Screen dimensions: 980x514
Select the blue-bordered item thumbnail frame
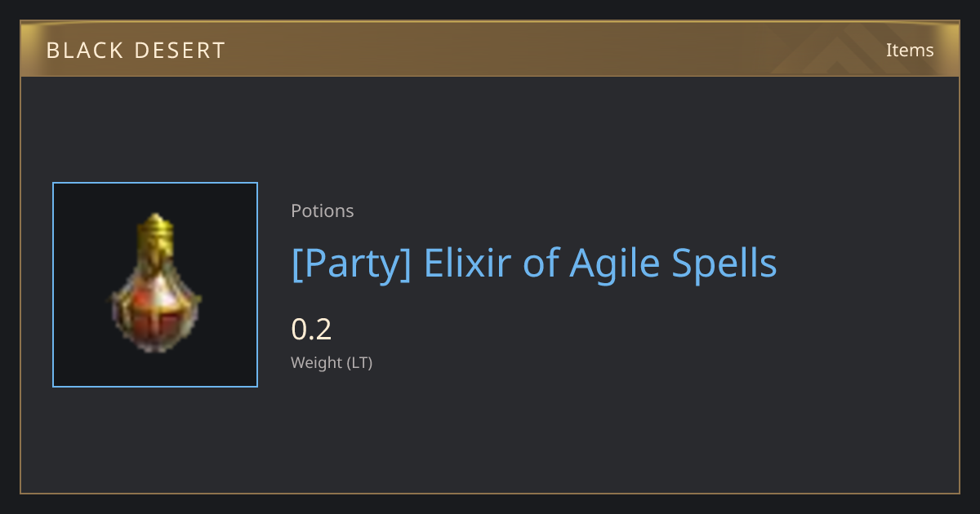coord(155,285)
